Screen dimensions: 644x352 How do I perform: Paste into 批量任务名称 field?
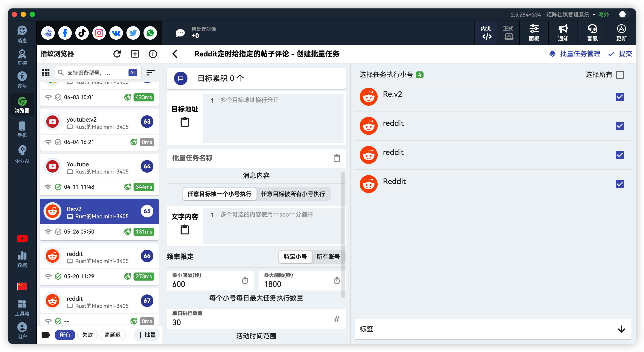tap(337, 158)
